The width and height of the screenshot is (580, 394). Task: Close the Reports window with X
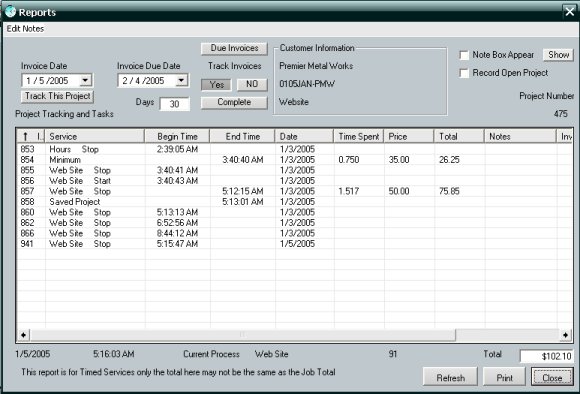[x=570, y=11]
